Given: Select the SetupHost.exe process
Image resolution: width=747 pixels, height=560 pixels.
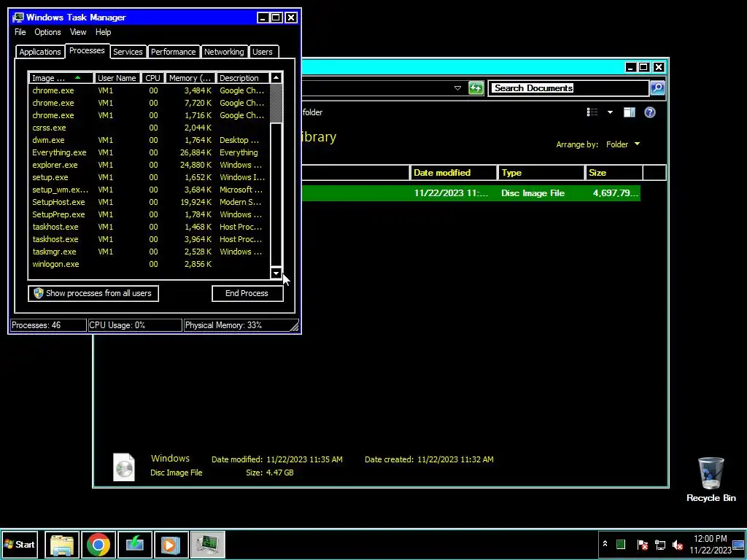Looking at the screenshot, I should click(x=149, y=202).
